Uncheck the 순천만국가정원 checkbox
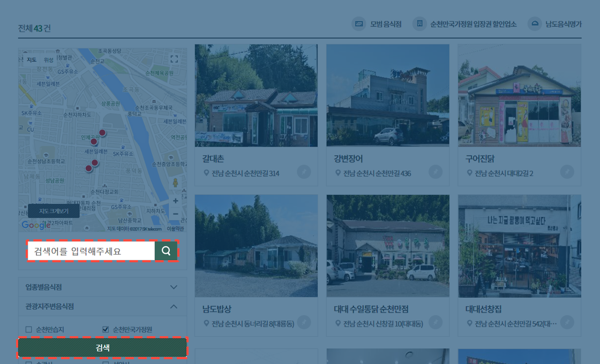The image size is (600, 364). (106, 329)
